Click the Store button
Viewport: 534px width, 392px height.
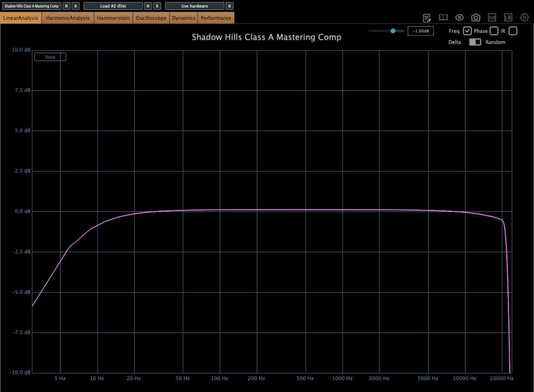point(50,57)
